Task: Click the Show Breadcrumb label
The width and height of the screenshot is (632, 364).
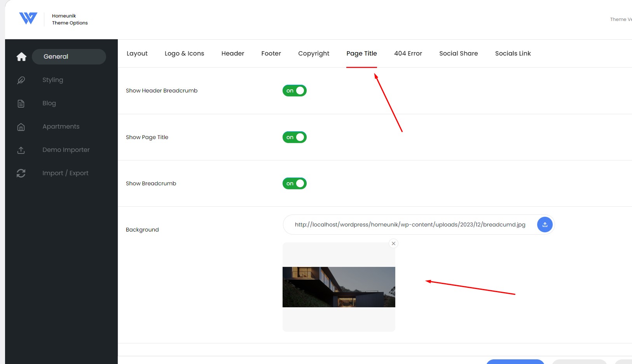Action: coord(151,183)
